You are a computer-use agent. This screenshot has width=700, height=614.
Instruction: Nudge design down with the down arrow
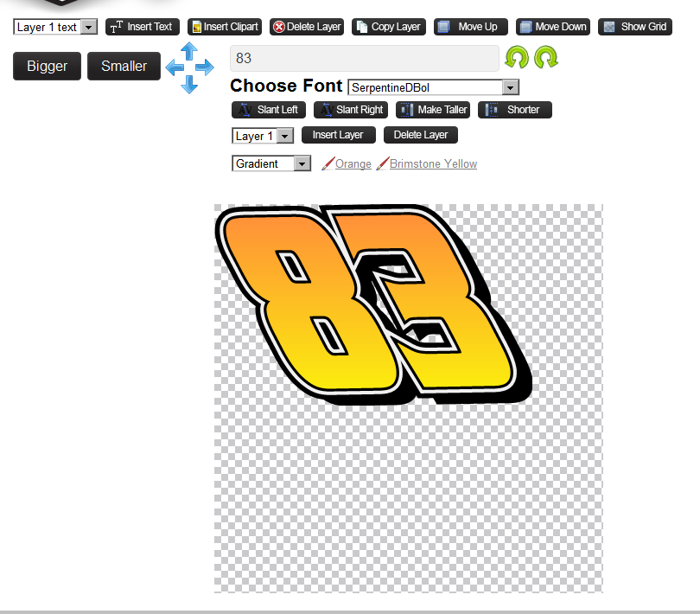point(189,84)
